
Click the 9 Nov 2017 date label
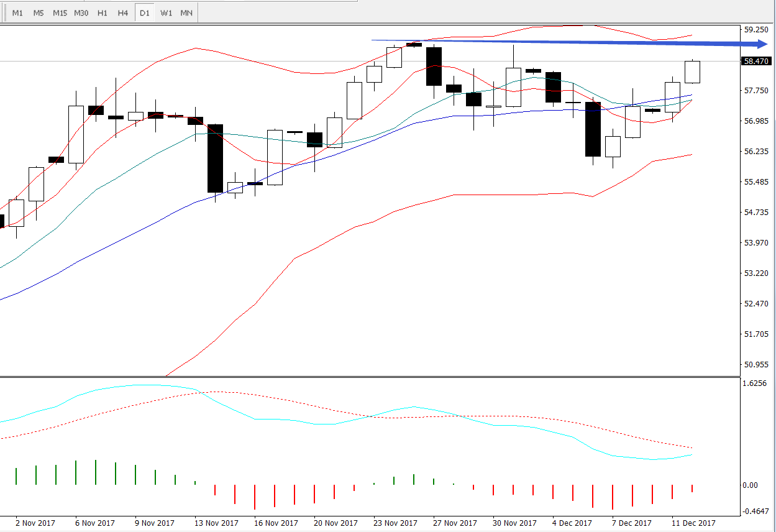155,523
